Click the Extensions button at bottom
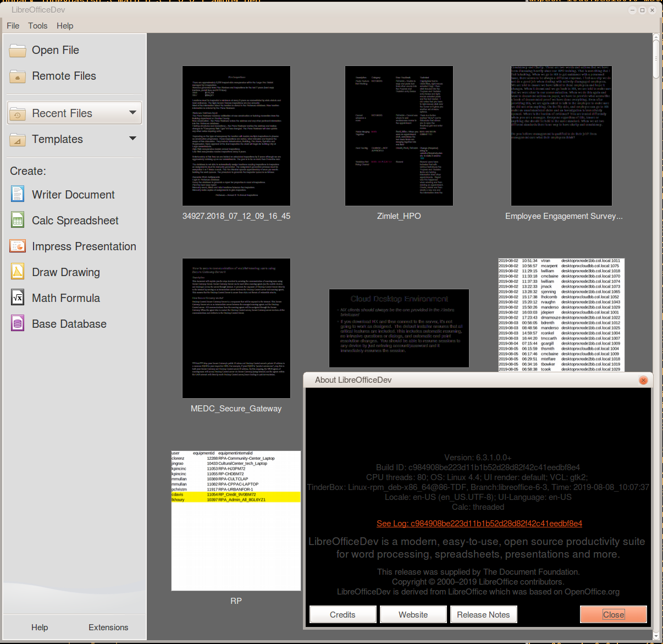 [108, 628]
